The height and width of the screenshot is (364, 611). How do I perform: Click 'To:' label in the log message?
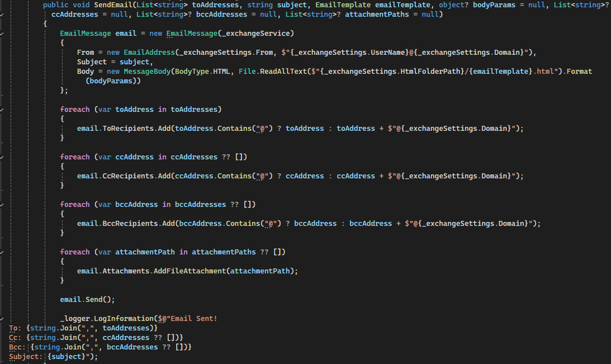(x=15, y=328)
